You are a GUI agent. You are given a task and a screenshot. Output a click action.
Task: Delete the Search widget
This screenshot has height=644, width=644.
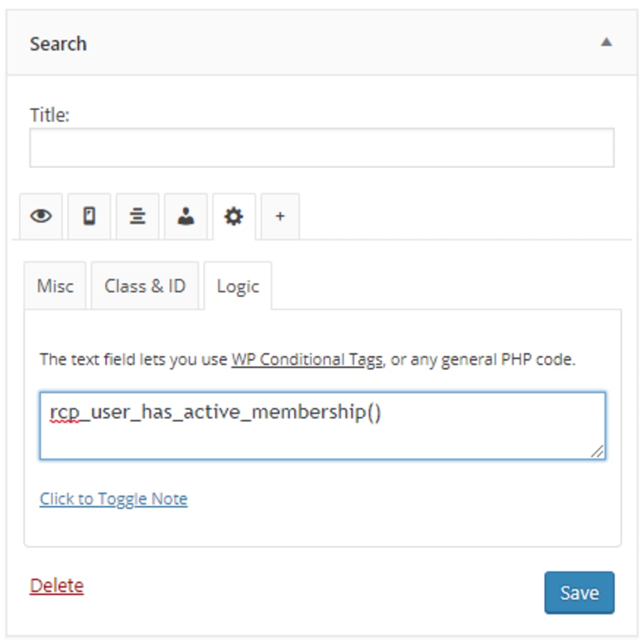point(57,586)
